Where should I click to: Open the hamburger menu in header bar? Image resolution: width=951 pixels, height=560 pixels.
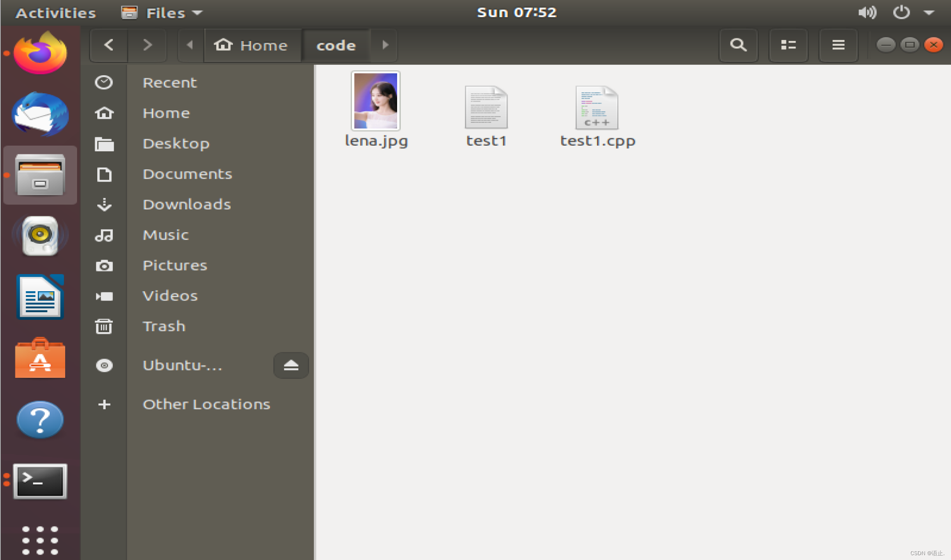pyautogui.click(x=838, y=45)
